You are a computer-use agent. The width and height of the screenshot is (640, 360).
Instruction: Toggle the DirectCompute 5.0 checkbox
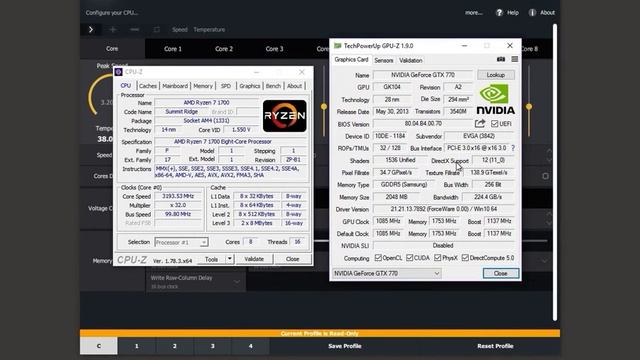pyautogui.click(x=465, y=258)
